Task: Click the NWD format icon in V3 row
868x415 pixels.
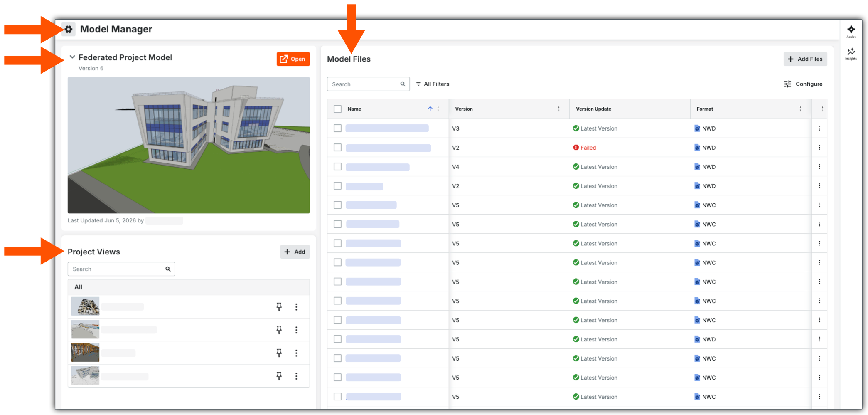Action: (697, 128)
